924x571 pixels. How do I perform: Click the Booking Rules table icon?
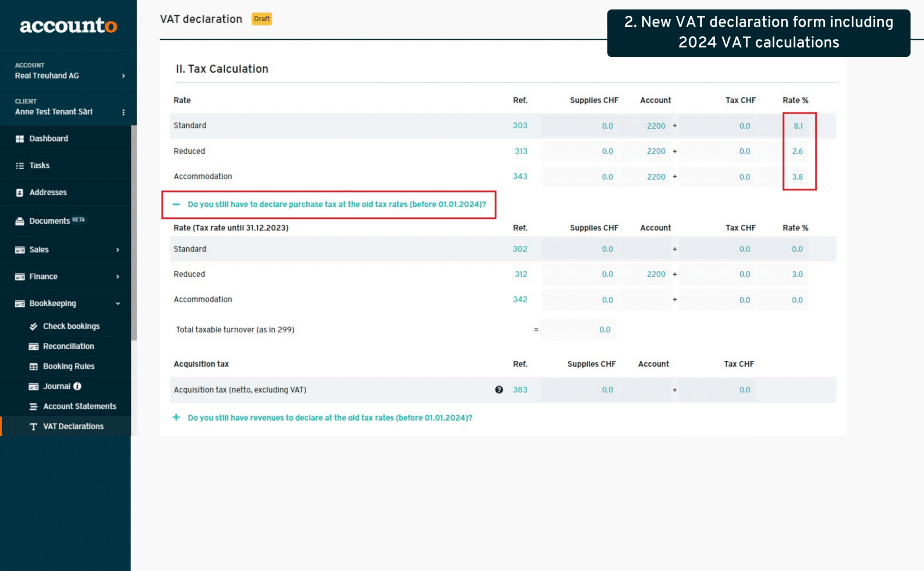(33, 367)
